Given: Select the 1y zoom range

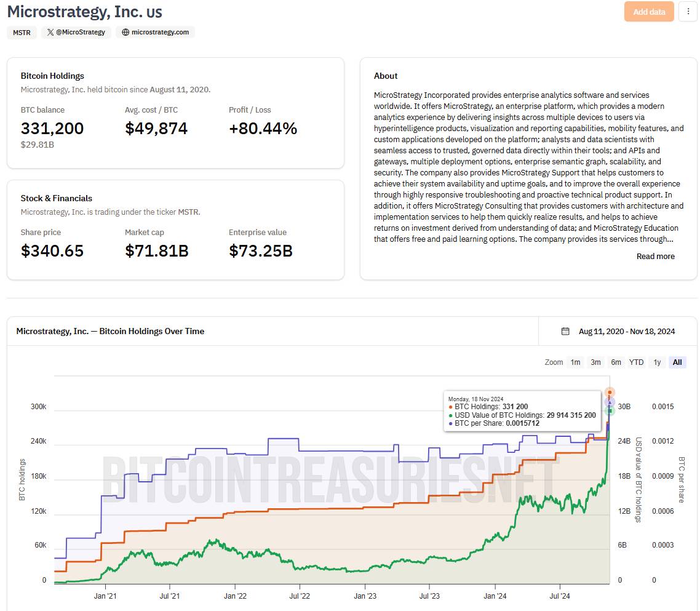Looking at the screenshot, I should click(657, 362).
